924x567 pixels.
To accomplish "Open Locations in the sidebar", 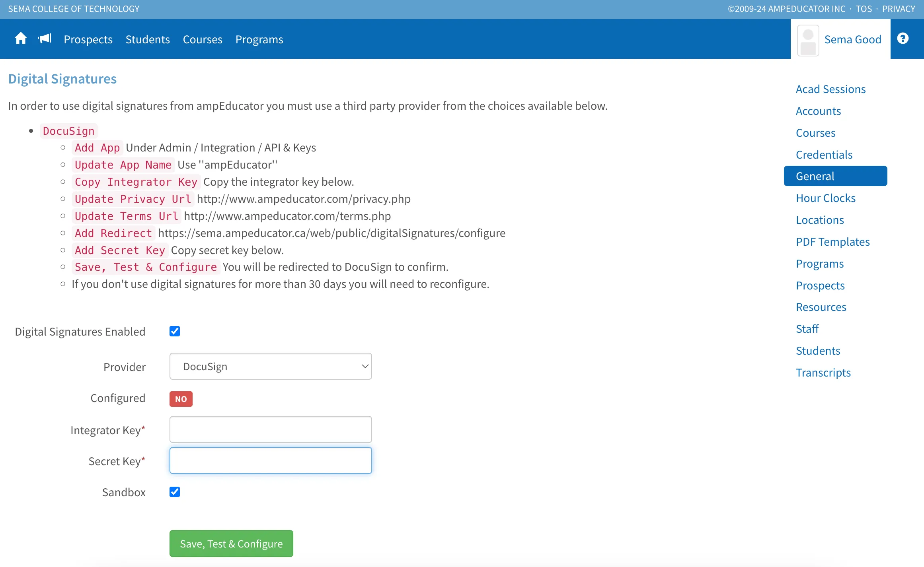I will [x=820, y=220].
